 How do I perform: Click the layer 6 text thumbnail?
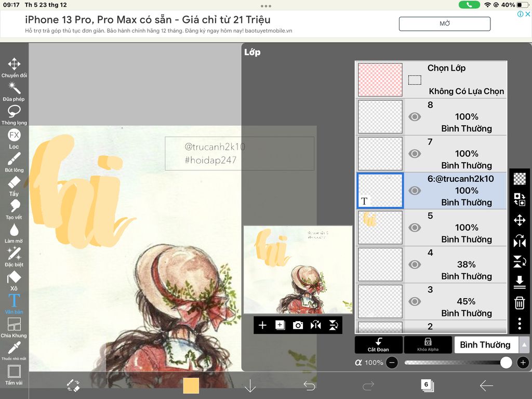(380, 191)
